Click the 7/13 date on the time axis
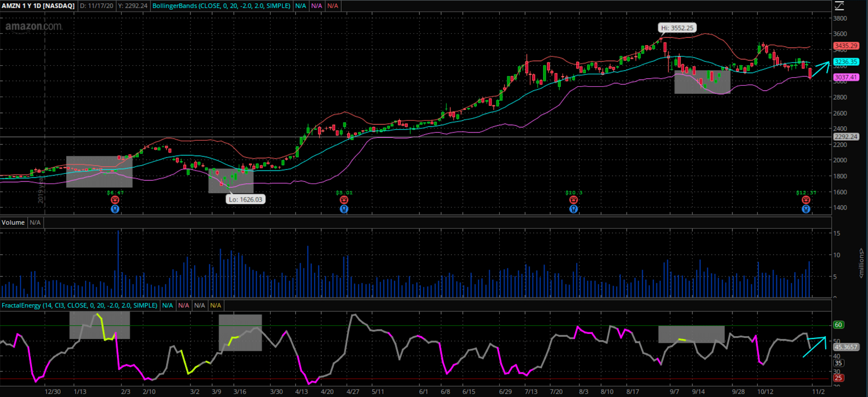Screen dimensions: 868x397 [x=531, y=392]
